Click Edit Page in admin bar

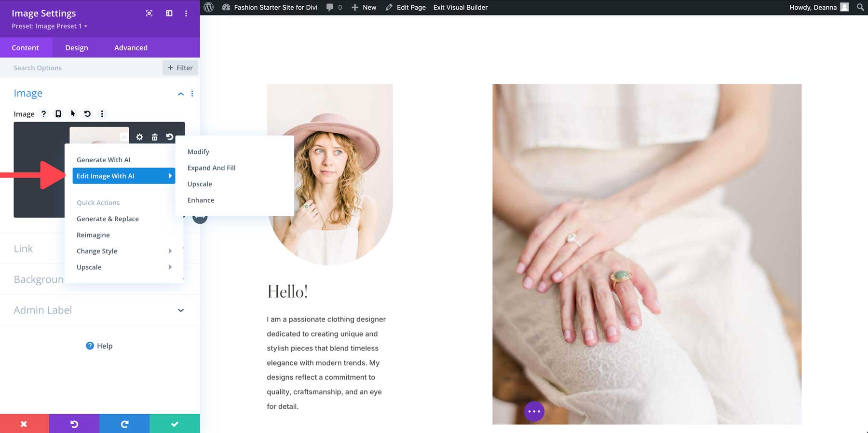(406, 7)
